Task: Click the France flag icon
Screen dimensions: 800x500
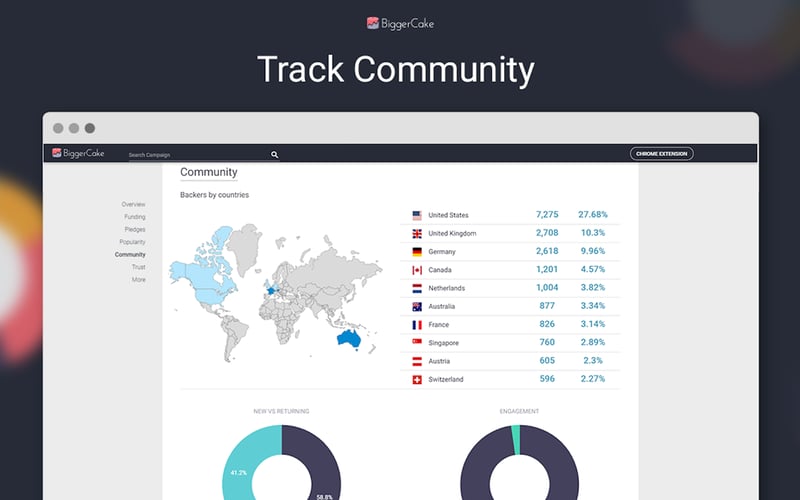Action: point(417,324)
